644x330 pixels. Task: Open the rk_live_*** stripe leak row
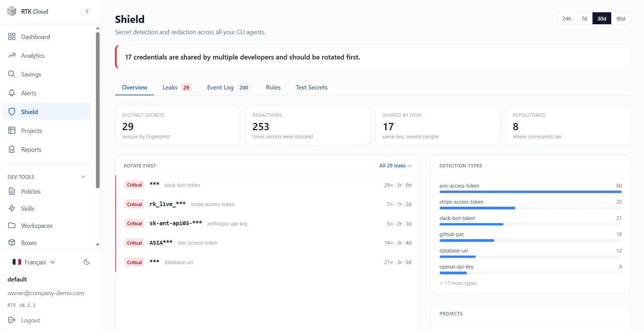268,204
